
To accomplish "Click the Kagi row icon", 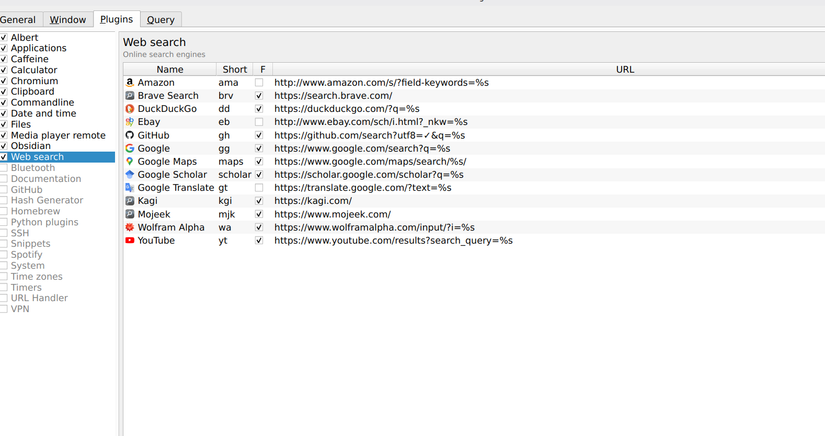I will 129,201.
